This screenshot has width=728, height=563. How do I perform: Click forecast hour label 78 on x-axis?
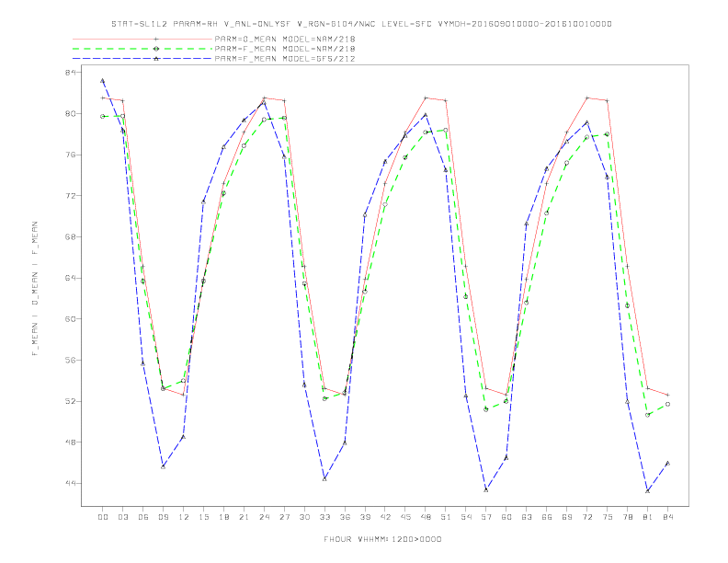628,517
